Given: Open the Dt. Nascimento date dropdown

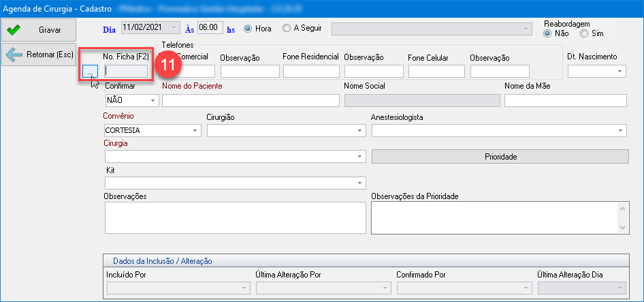Looking at the screenshot, I should pyautogui.click(x=619, y=71).
